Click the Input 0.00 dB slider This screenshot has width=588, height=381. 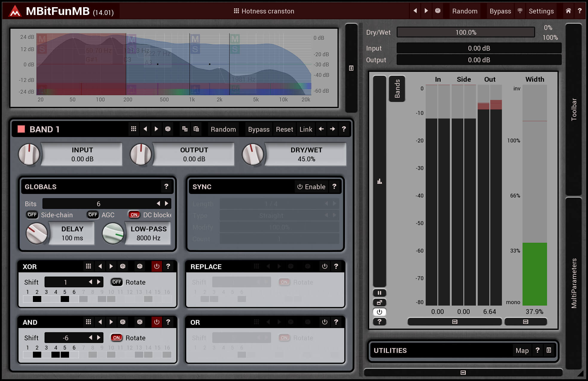[479, 48]
